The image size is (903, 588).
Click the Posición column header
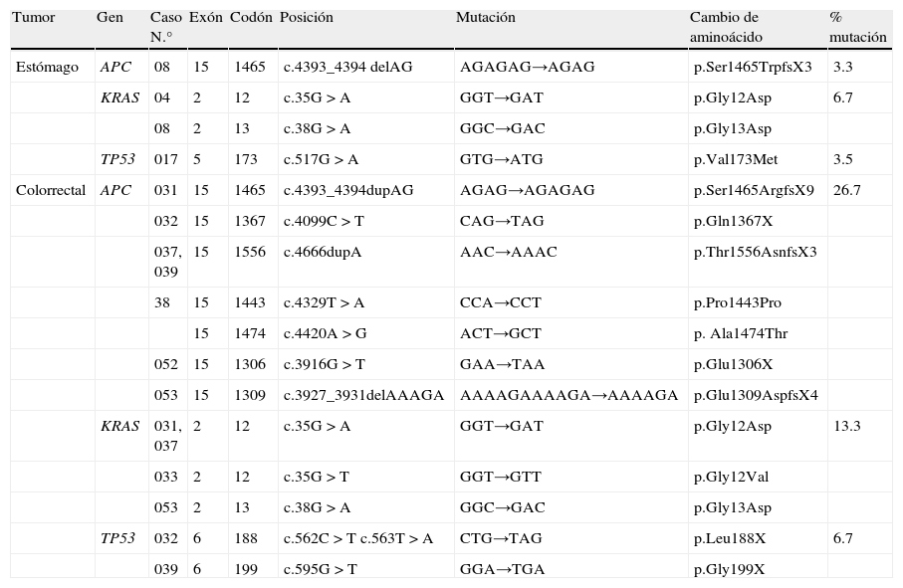pos(307,18)
